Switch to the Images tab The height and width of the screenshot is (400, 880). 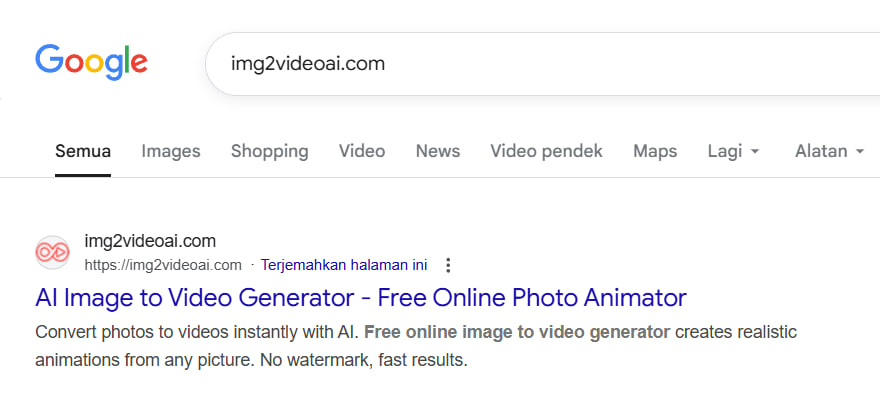point(171,151)
